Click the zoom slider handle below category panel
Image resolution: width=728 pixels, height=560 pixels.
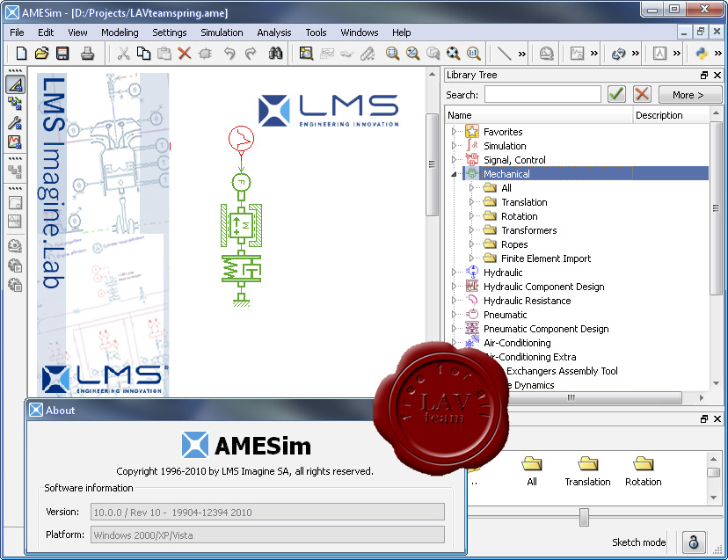[x=584, y=517]
